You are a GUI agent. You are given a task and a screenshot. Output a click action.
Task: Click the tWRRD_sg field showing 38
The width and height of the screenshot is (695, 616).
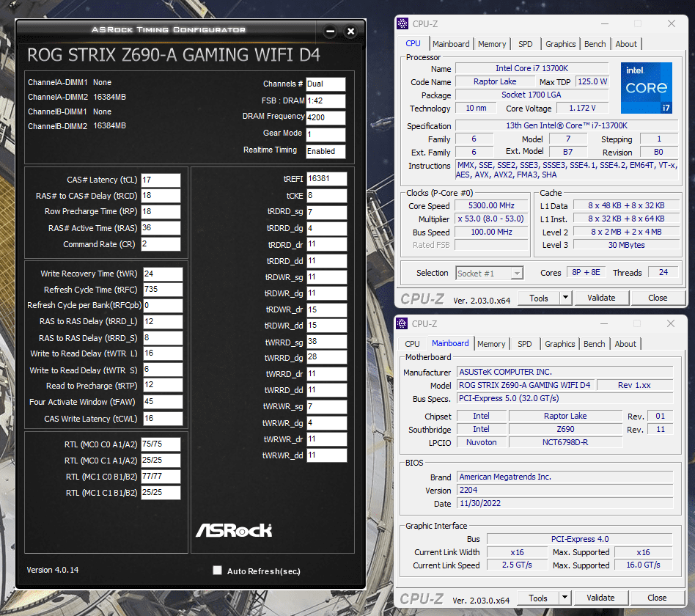(327, 342)
